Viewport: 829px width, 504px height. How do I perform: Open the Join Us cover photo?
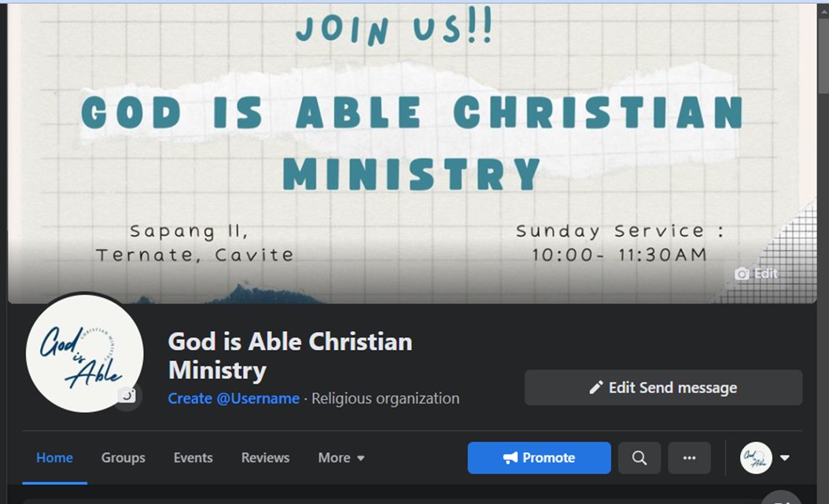tap(412, 153)
